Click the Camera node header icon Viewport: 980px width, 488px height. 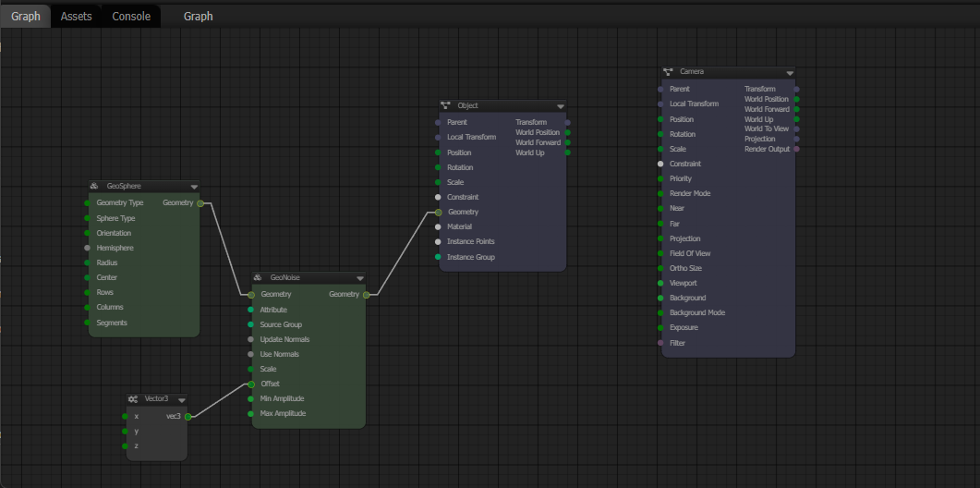668,72
